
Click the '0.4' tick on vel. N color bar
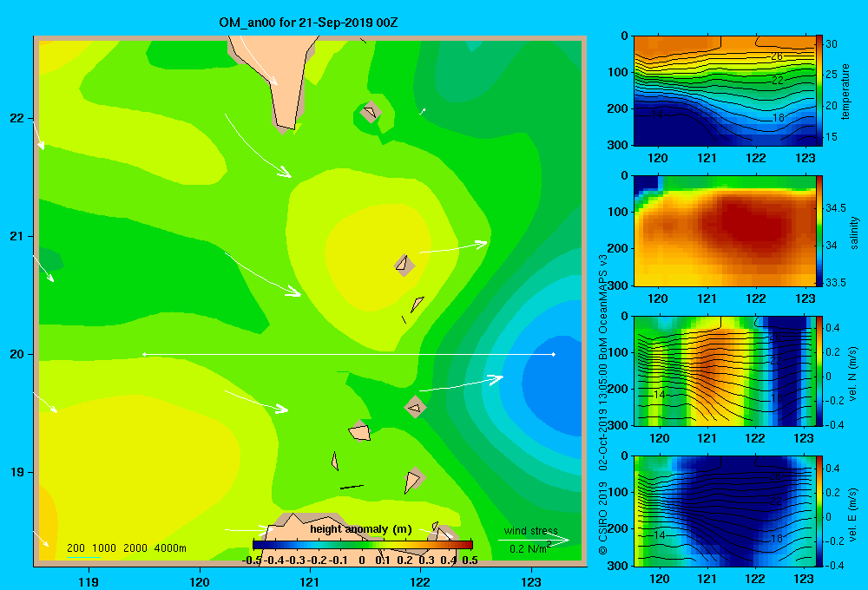tap(832, 328)
